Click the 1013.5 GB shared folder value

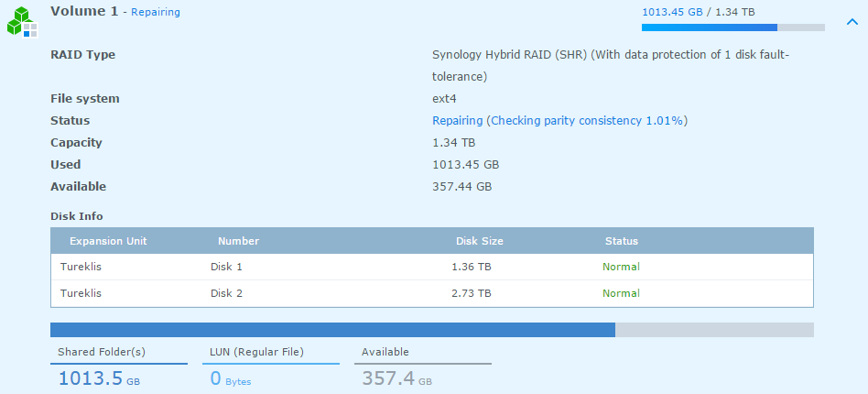99,378
